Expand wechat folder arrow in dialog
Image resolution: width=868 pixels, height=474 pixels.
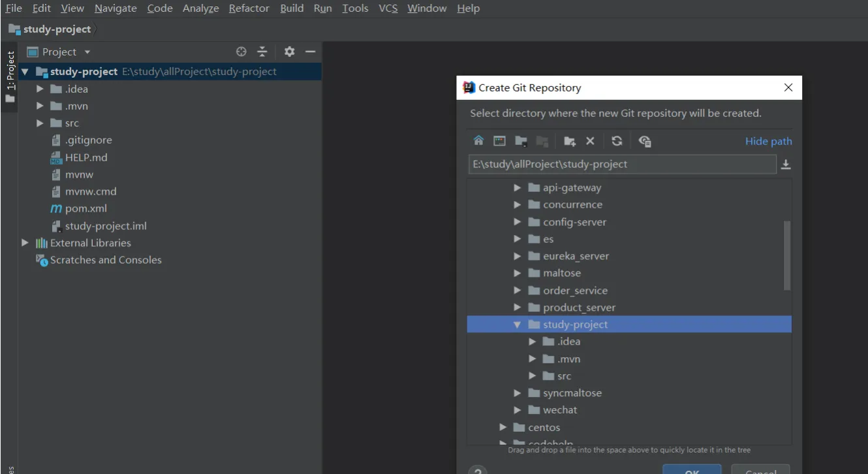pos(518,410)
